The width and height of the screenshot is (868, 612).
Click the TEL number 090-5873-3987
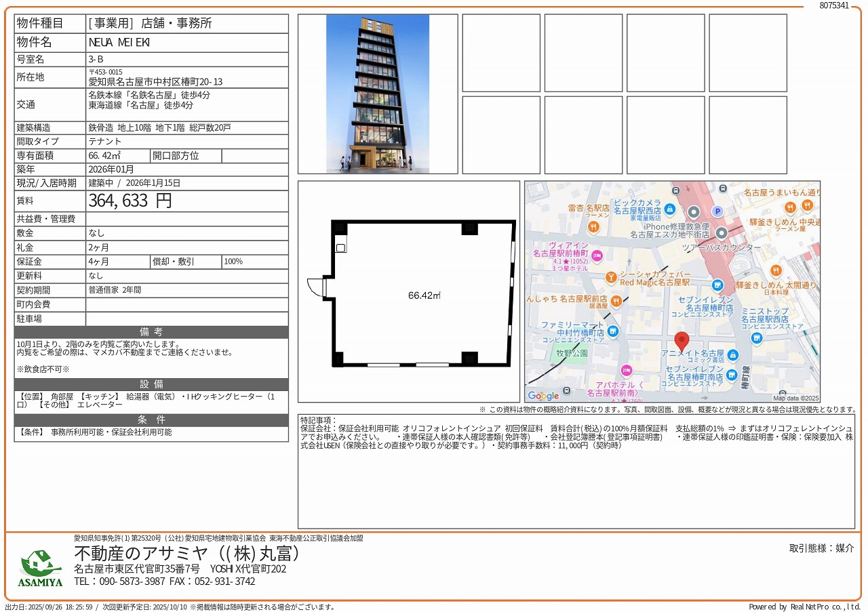[x=119, y=582]
